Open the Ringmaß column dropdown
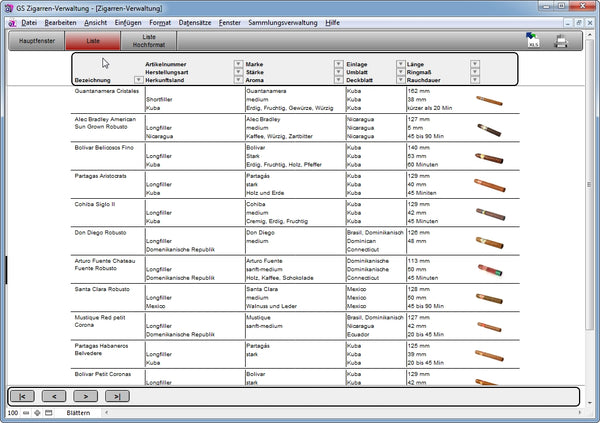This screenshot has width=600, height=423. tap(474, 72)
